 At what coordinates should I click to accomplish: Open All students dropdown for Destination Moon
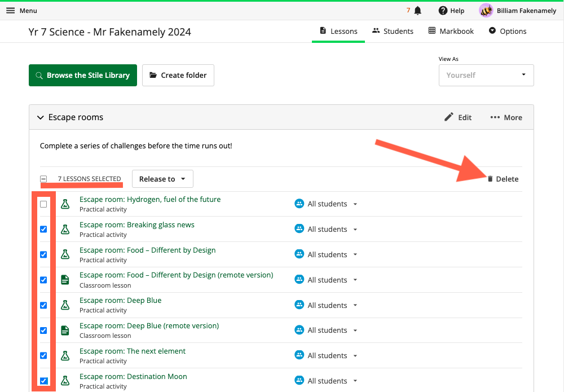(355, 381)
